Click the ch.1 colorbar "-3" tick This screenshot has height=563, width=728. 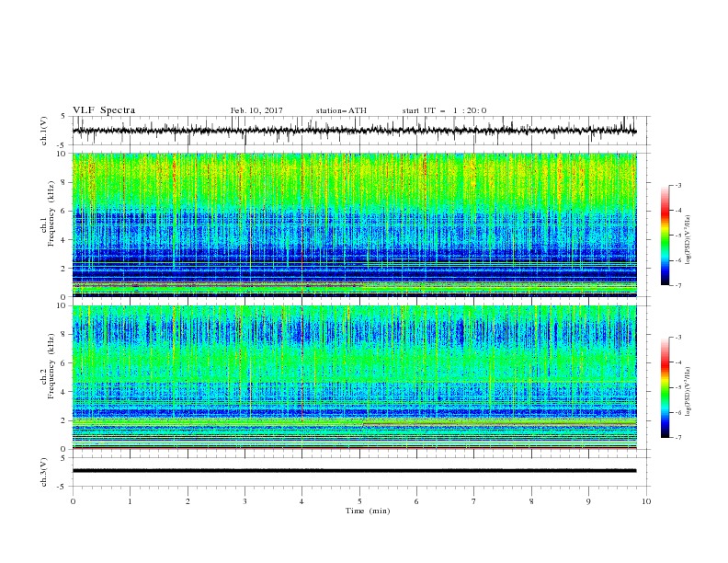pos(678,185)
